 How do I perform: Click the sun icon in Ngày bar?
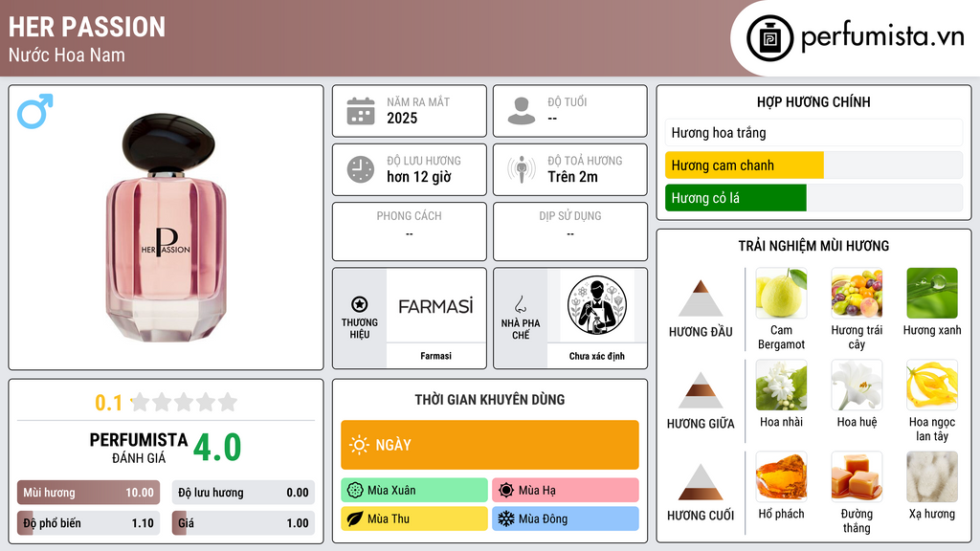359,445
